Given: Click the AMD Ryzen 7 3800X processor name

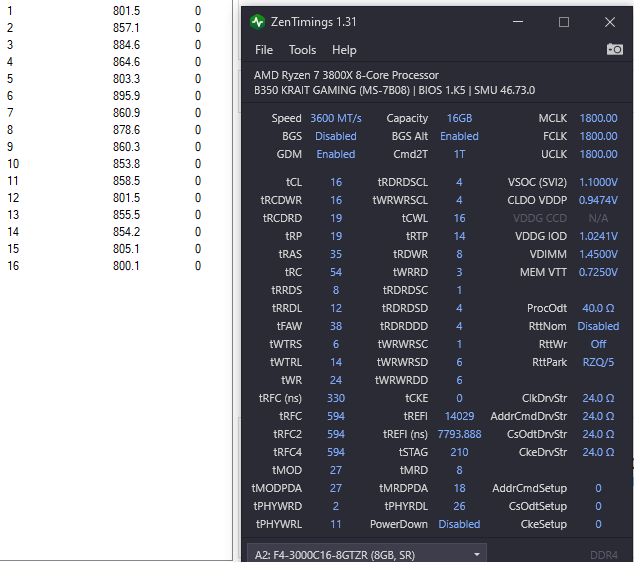Looking at the screenshot, I should tap(346, 75).
